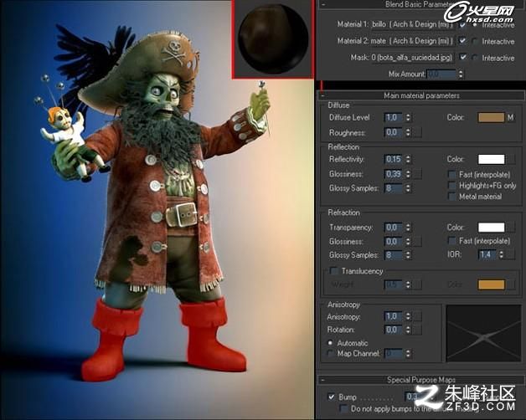Click the Diffuse Level value field
The height and width of the screenshot is (420, 526).
click(394, 117)
